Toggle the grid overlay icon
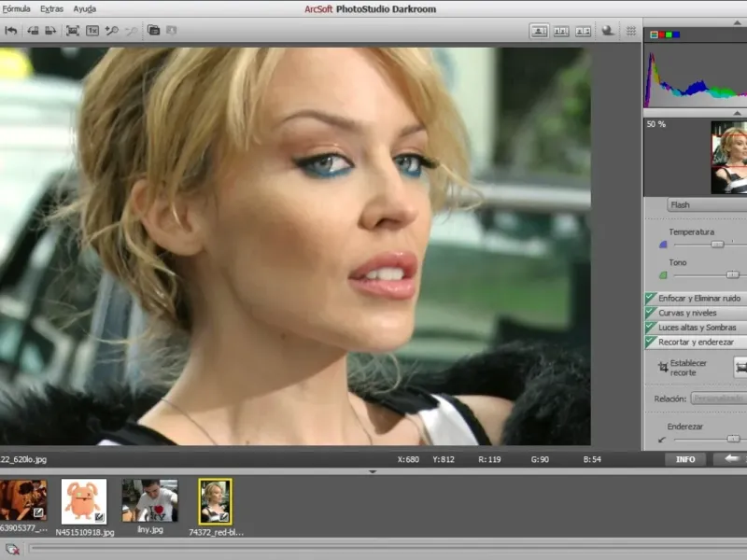Viewport: 747px width, 560px height. [631, 31]
